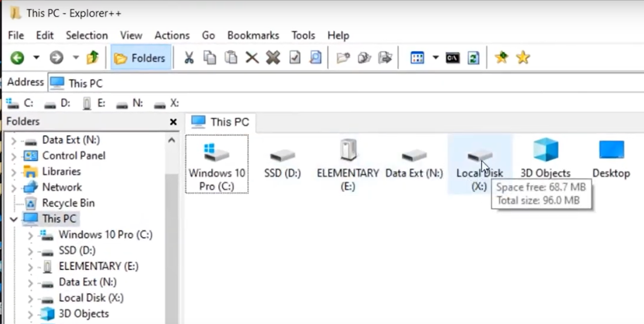644x324 pixels.
Task: Open the Back history dropdown arrow
Action: [36, 57]
